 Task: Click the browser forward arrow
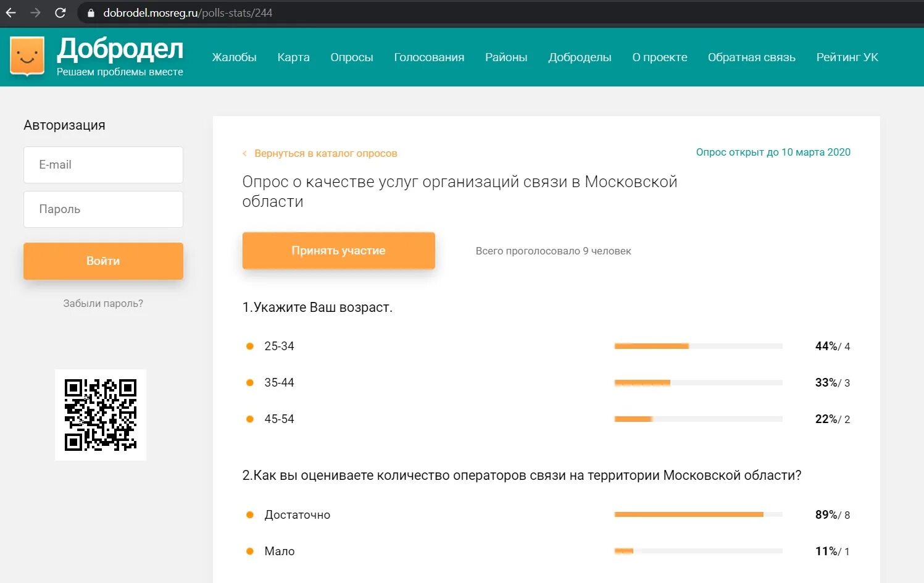click(x=35, y=12)
